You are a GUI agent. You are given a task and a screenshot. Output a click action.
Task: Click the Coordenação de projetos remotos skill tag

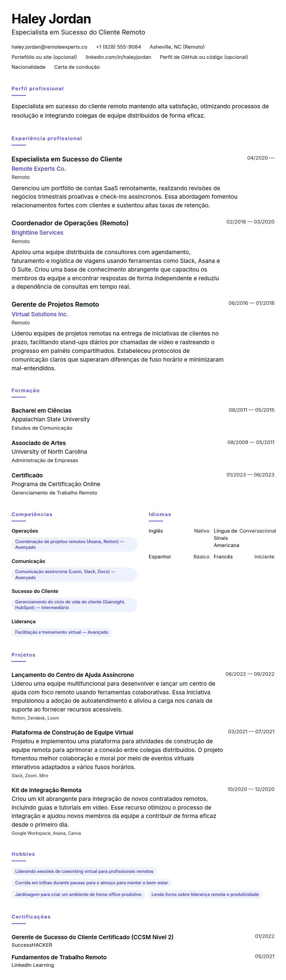click(74, 544)
